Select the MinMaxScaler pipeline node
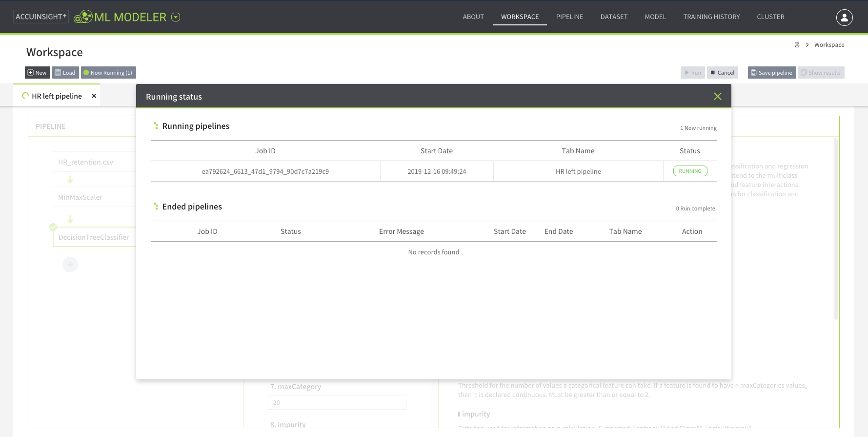This screenshot has height=437, width=868. (x=94, y=197)
